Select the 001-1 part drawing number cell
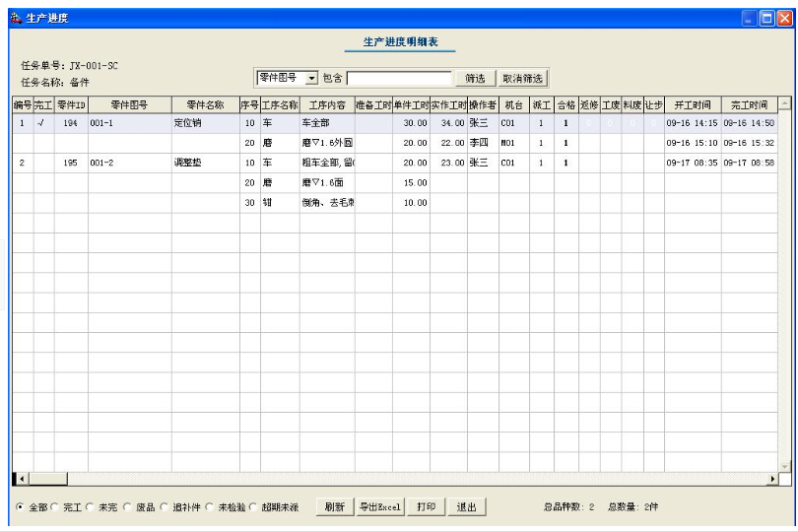 pos(130,123)
